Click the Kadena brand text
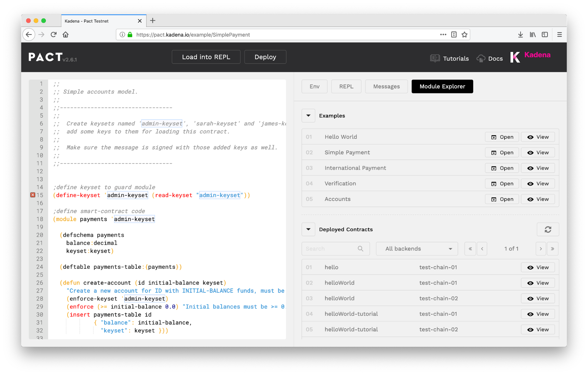This screenshot has height=375, width=588. pyautogui.click(x=537, y=55)
